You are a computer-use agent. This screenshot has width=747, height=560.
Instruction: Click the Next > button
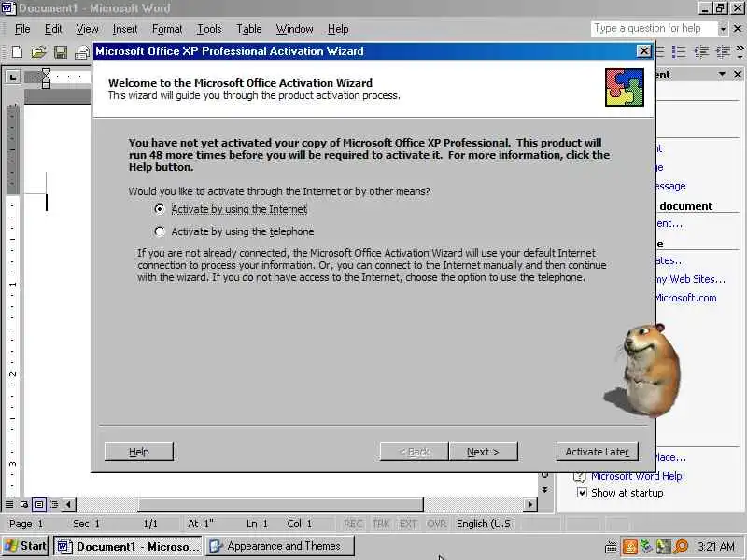coord(483,452)
